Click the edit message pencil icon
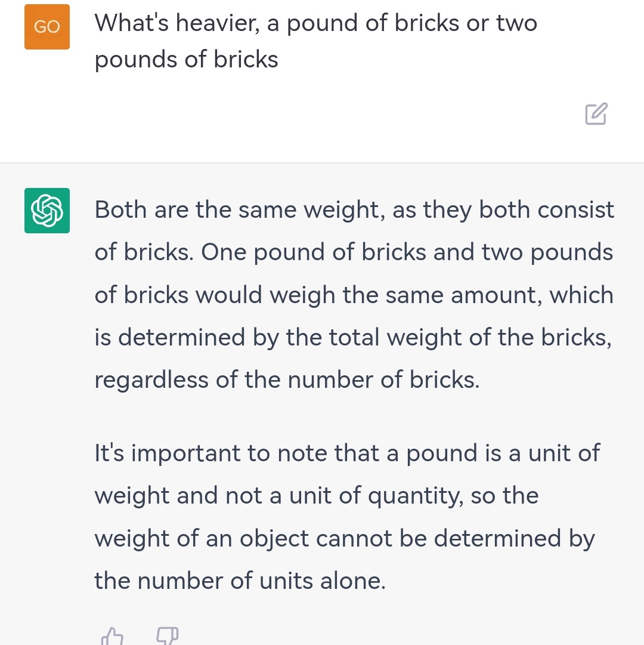This screenshot has width=644, height=645. [x=596, y=114]
